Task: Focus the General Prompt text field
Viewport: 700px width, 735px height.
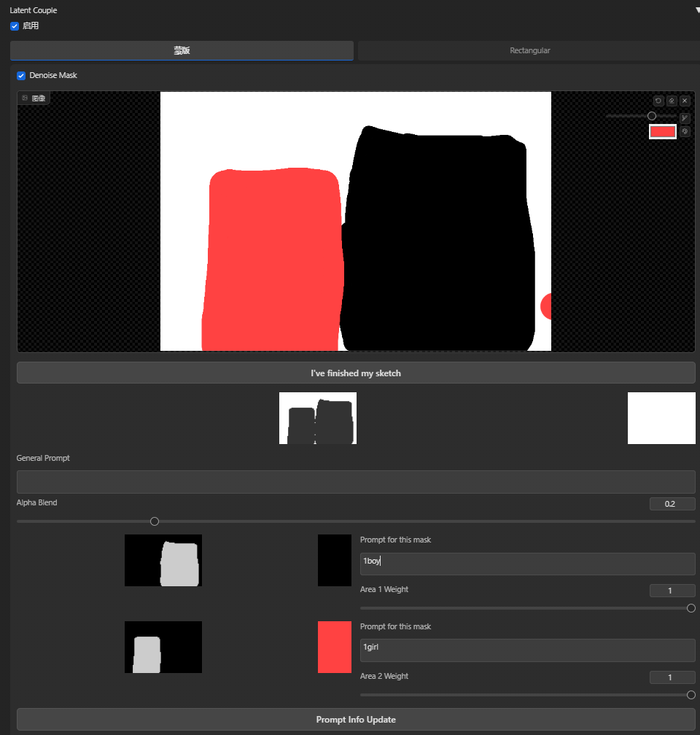Action: coord(356,482)
